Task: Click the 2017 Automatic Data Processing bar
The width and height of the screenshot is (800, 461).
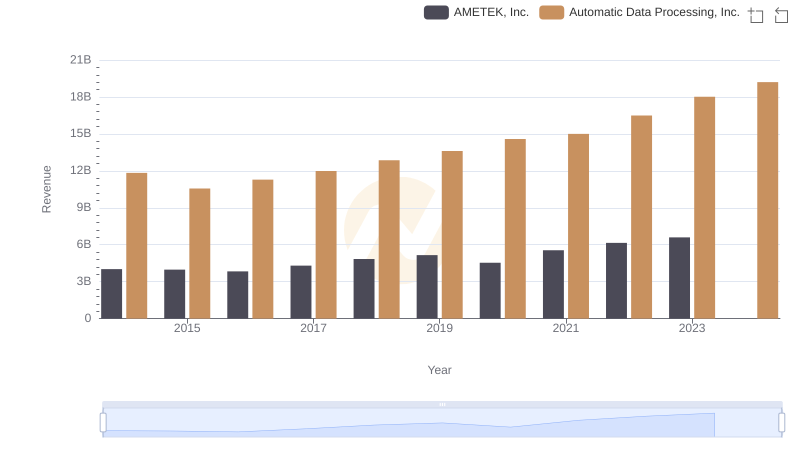Action: tap(326, 245)
